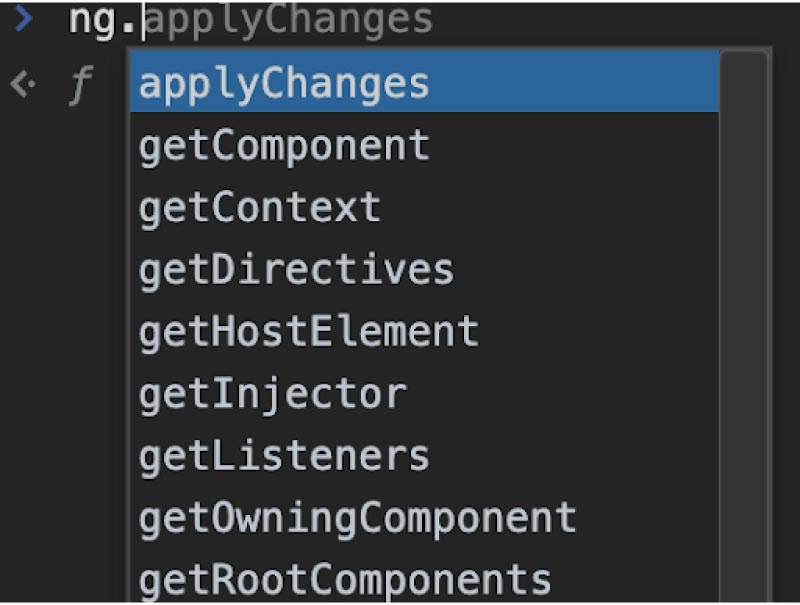Click the blue console prompt chevron
The image size is (800, 605).
click(23, 19)
